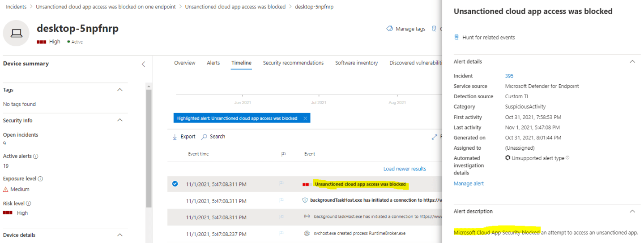Open the Incidents breadcrumb link
The image size is (644, 243).
[16, 7]
